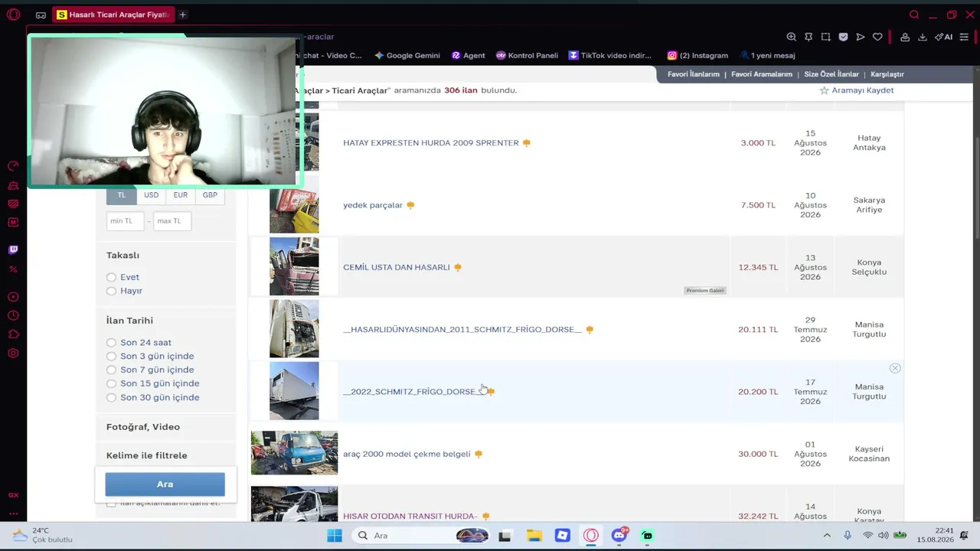Open sidebar settings gear

click(13, 354)
